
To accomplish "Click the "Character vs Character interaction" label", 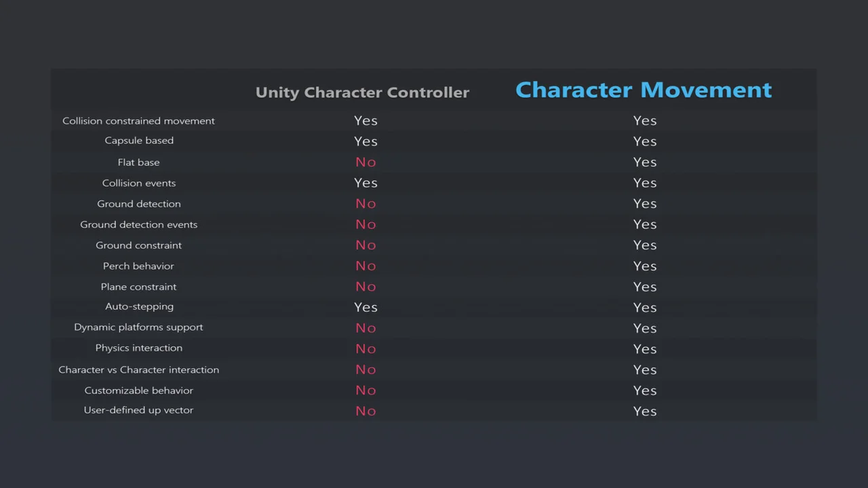I will coord(138,369).
